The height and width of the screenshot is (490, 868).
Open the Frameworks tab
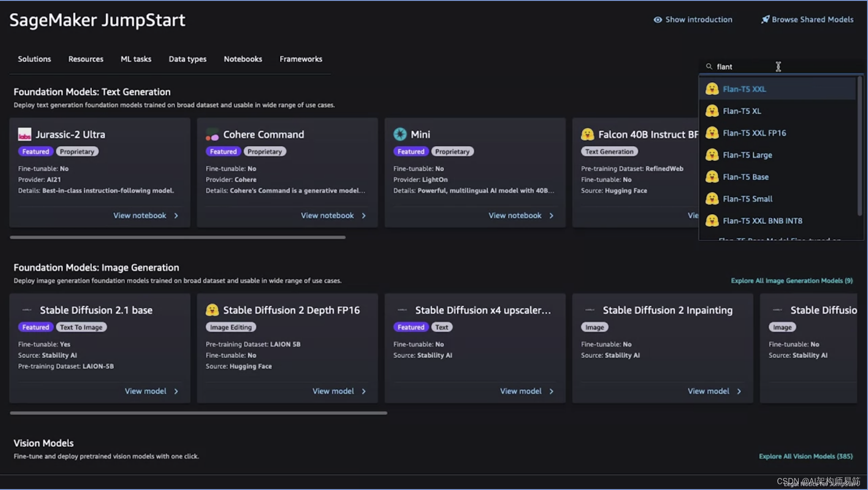click(x=301, y=59)
